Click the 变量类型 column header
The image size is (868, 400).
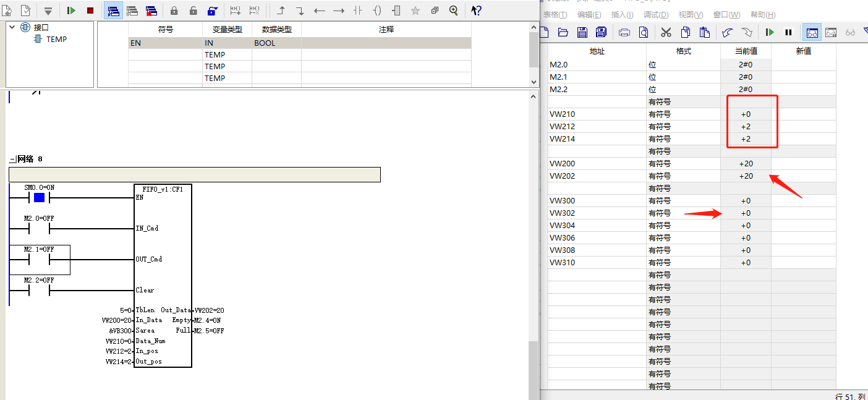click(227, 29)
